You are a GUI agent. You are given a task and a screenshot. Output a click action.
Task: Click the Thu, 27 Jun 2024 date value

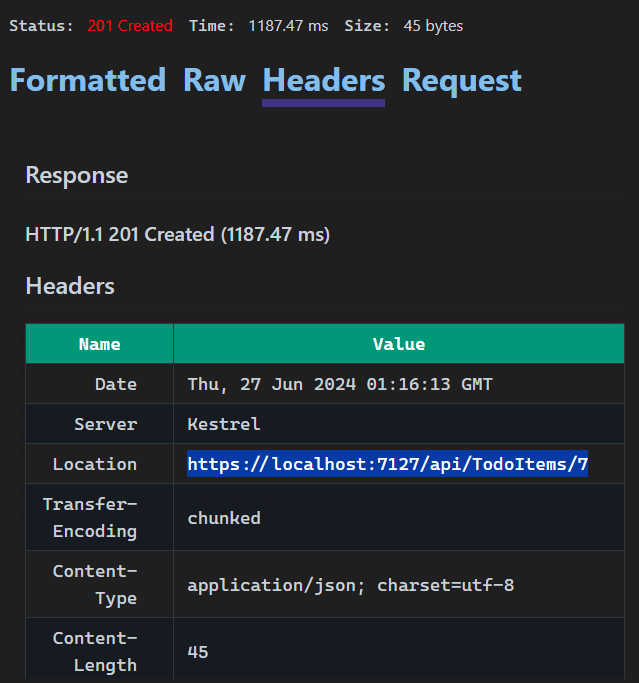click(x=340, y=384)
